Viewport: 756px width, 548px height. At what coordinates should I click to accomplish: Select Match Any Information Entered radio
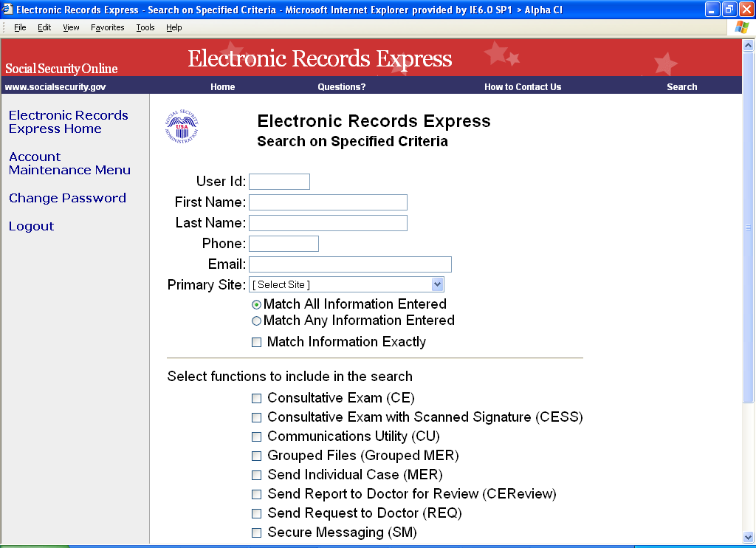point(256,321)
